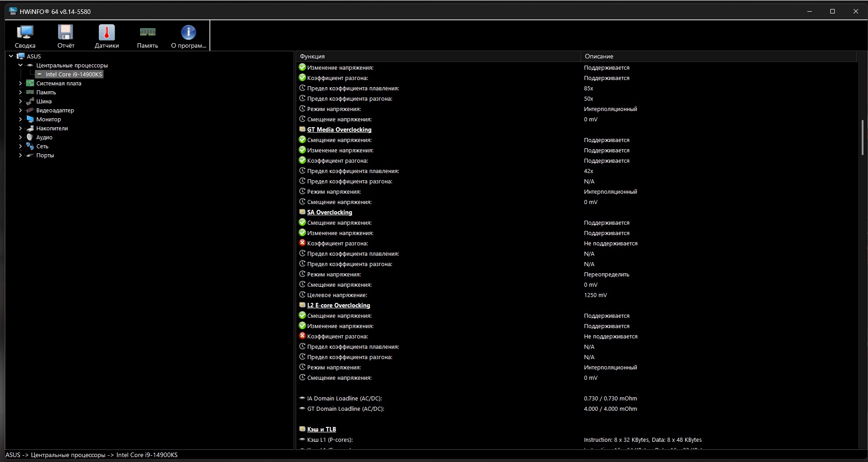This screenshot has height=462, width=868.
Task: Click red cross icon under SA Overclocking
Action: (302, 243)
